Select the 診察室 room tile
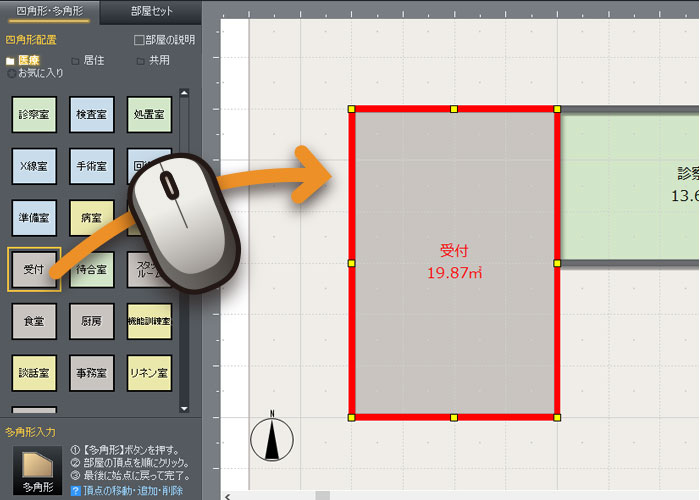700x500 pixels. 34,114
